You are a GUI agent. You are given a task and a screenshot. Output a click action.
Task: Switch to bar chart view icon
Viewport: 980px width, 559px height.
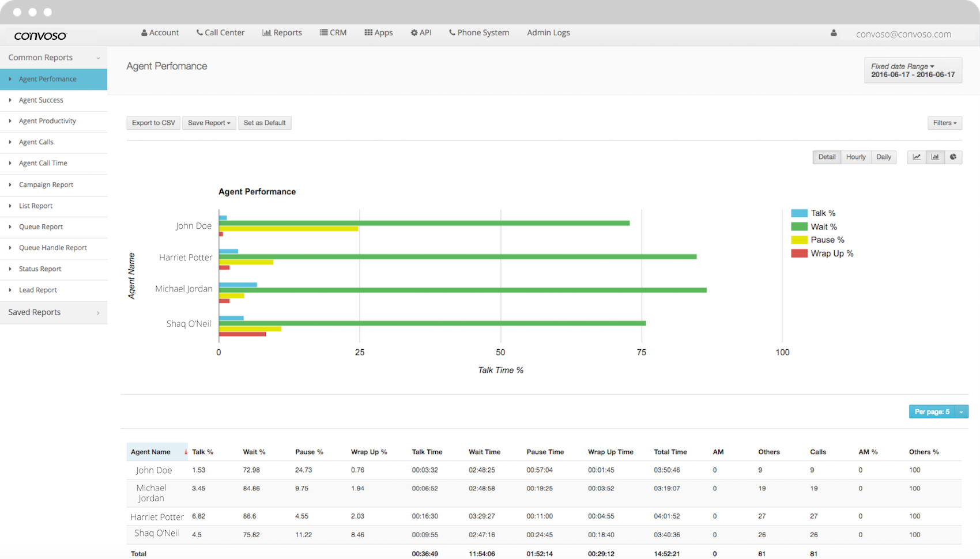[935, 157]
